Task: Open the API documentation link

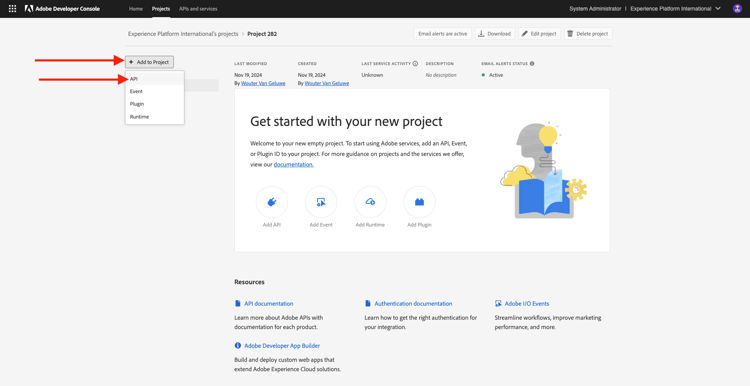Action: [269, 304]
